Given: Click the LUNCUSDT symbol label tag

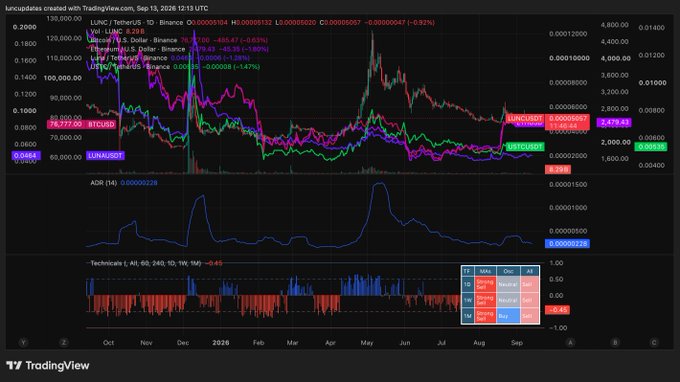Looking at the screenshot, I should pyautogui.click(x=525, y=118).
